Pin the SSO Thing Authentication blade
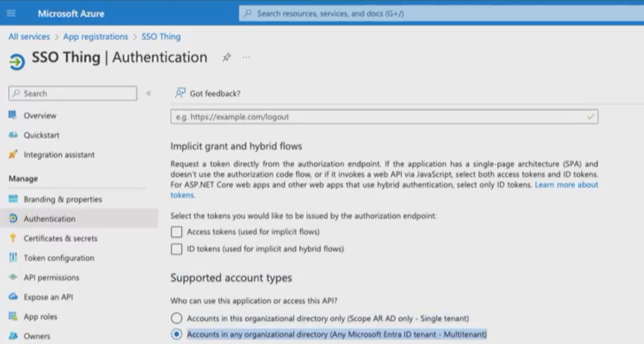This screenshot has width=644, height=344. tap(226, 57)
